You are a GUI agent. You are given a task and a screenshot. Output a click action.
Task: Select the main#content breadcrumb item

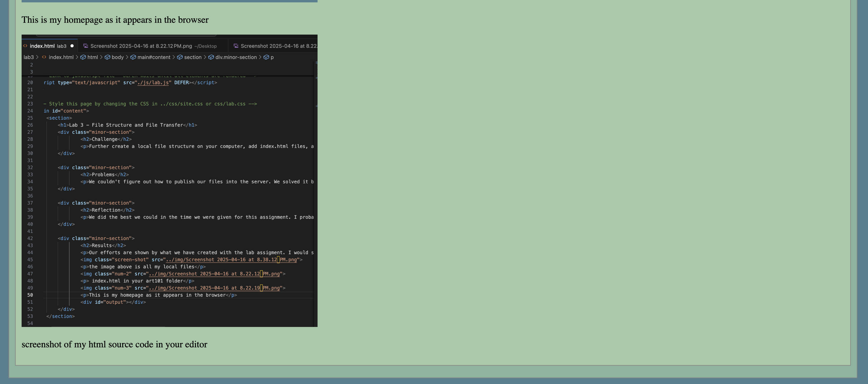click(154, 57)
